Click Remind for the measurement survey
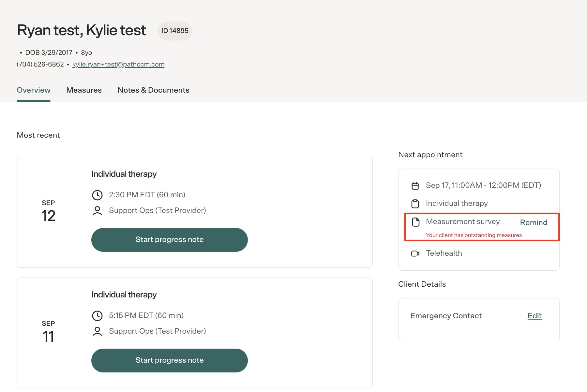The image size is (587, 392). pos(534,222)
